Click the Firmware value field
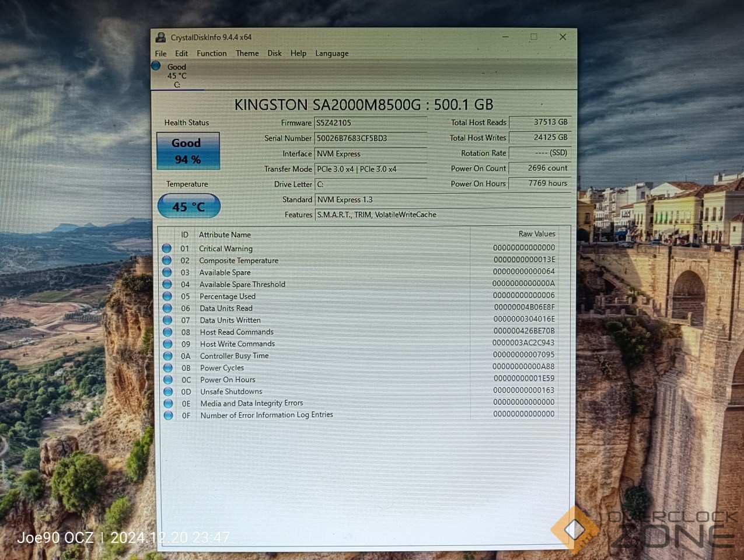This screenshot has width=744, height=560. point(371,123)
